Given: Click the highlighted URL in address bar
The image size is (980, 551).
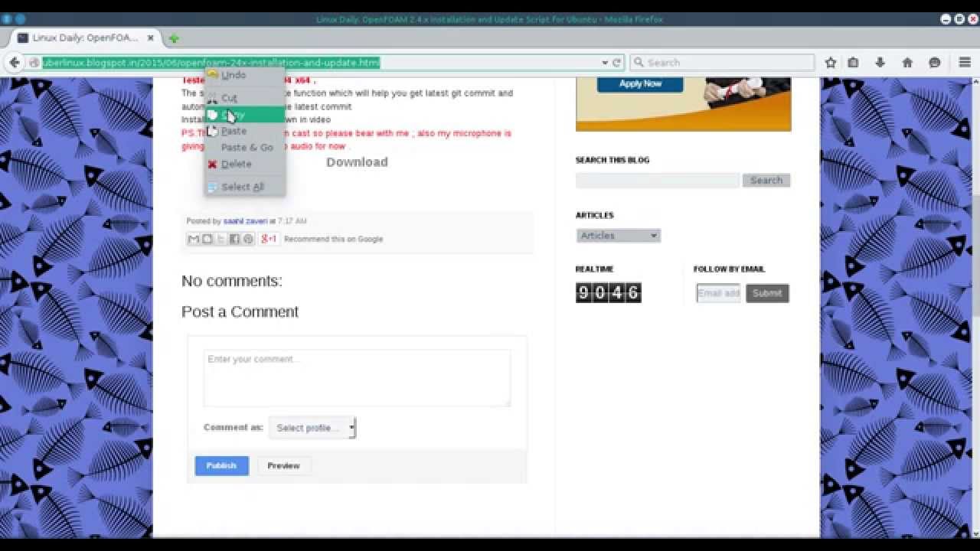Looking at the screenshot, I should tap(211, 63).
